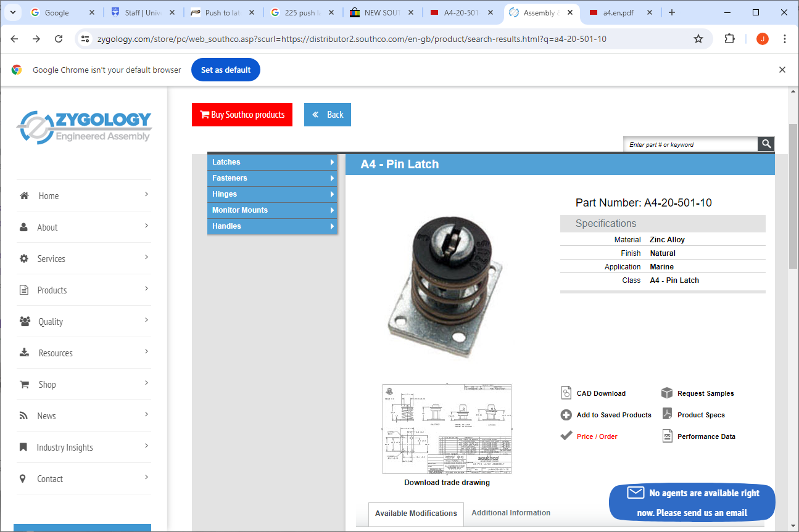The image size is (799, 532).
Task: Click the part number search field
Action: (x=690, y=144)
